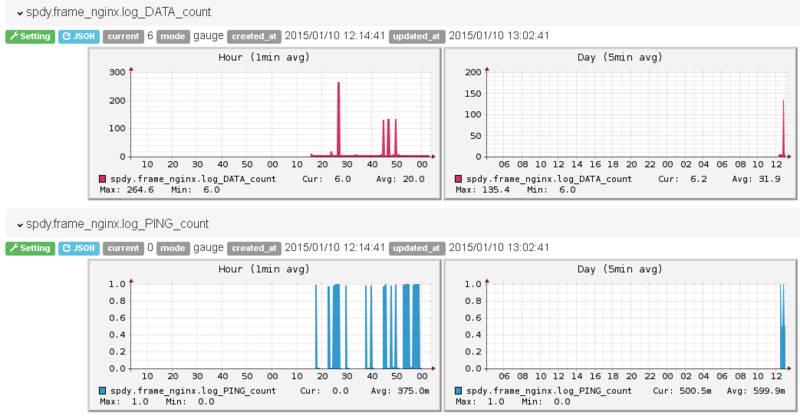The image size is (800, 416).
Task: Collapse the spdy.frame_nginx.log_DATA_count section chevron
Action: click(20, 13)
